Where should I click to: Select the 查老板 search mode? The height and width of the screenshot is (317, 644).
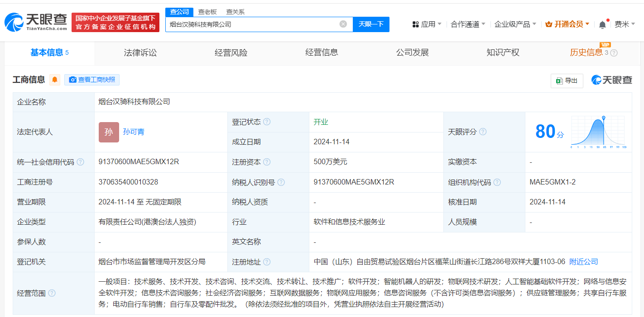[x=207, y=12]
